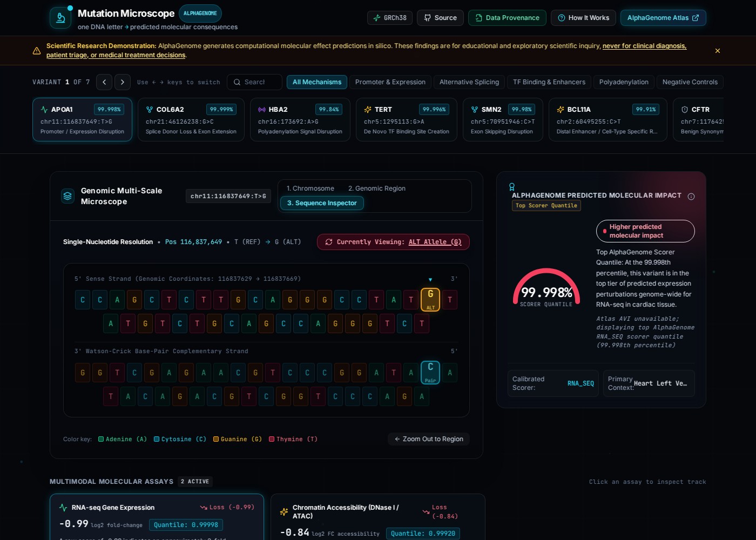Filter by TF Binding & Enhancers
This screenshot has height=540, width=756.
(549, 82)
